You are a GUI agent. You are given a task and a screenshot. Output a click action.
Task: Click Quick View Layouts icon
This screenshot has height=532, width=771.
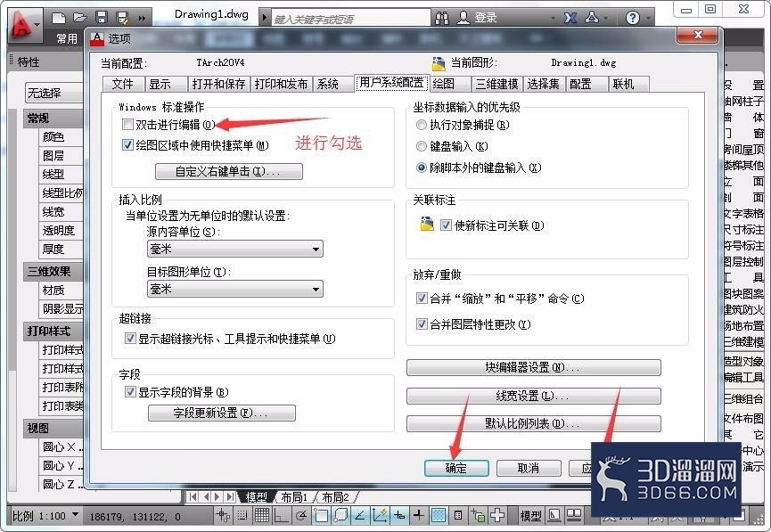(554, 515)
